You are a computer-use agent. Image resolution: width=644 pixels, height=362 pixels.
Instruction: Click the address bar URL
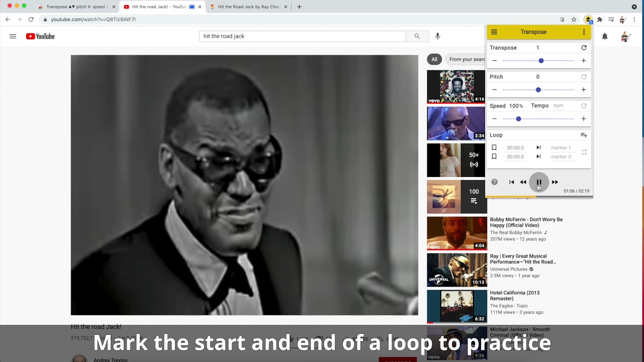pos(93,19)
